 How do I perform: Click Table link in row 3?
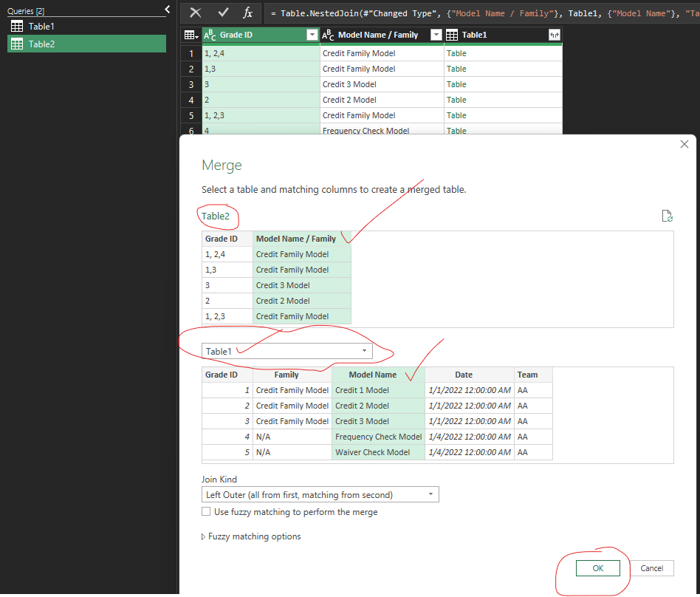[x=456, y=84]
